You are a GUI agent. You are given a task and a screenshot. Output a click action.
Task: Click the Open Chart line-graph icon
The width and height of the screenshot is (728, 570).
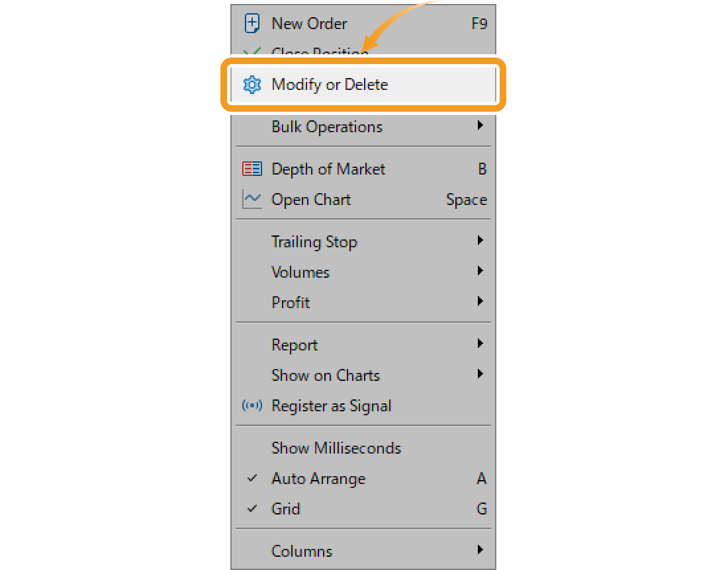[251, 199]
